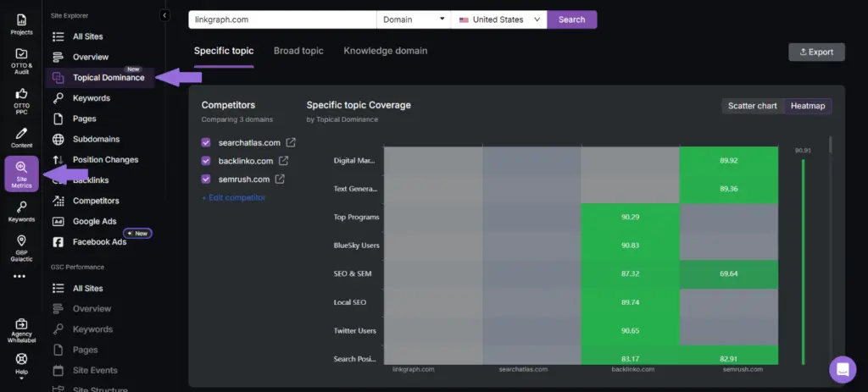Viewport: 868px width, 392px height.
Task: Click heatmap cell 90.65 for Twitter Users
Action: pyautogui.click(x=630, y=331)
